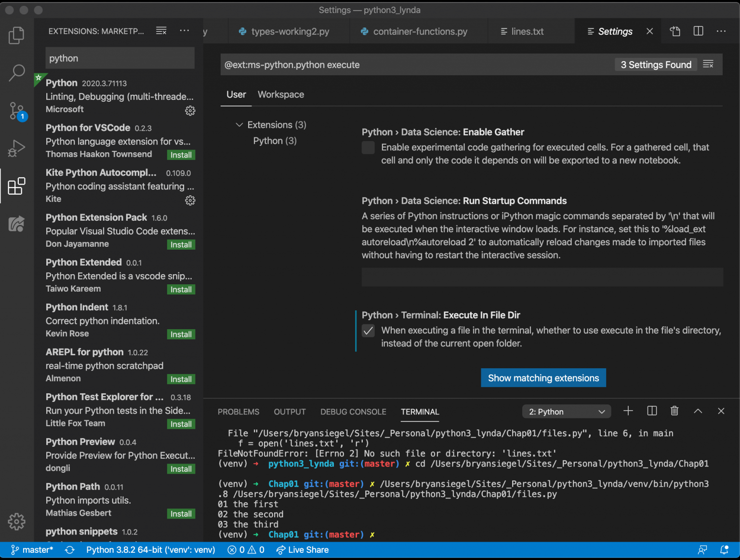Open editor more actions ellipsis
740x560 pixels.
coord(721,31)
